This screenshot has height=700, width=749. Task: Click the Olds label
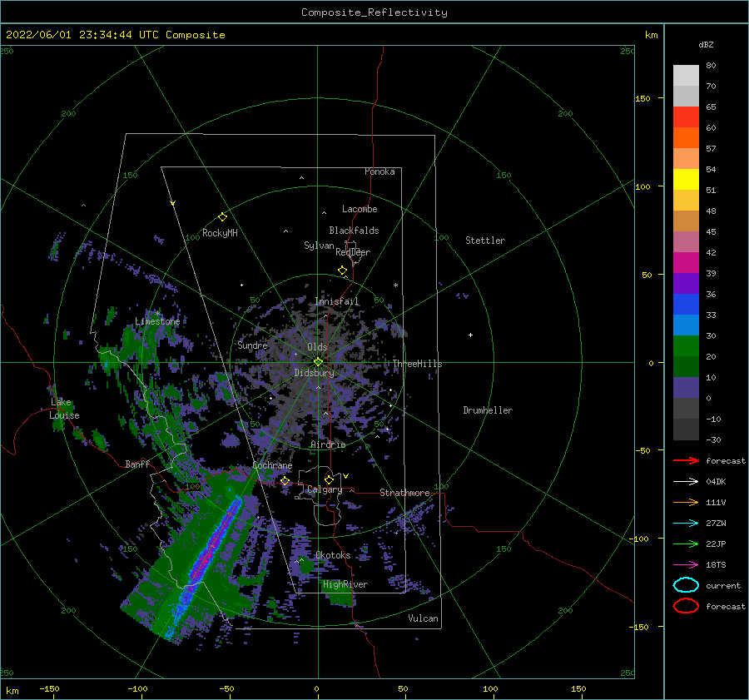coord(317,347)
